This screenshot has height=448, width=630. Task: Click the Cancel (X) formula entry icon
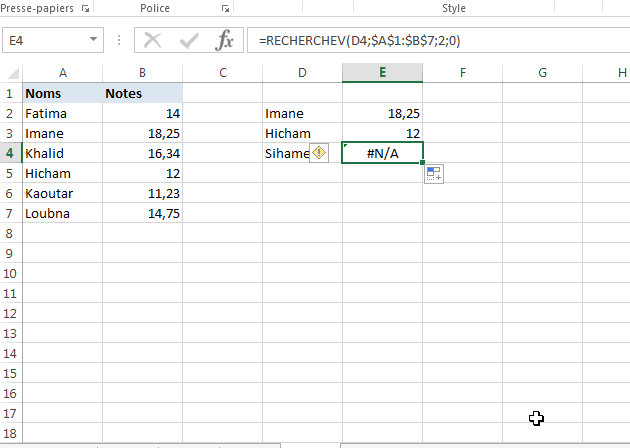click(x=153, y=41)
